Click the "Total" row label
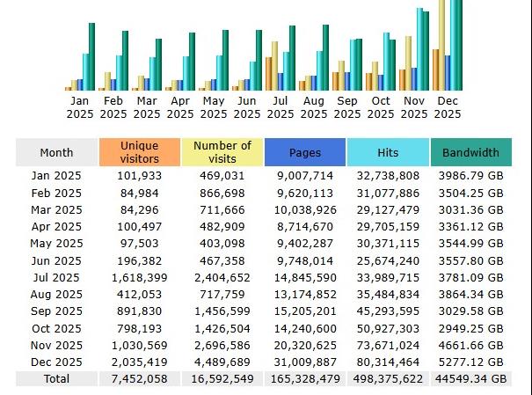The height and width of the screenshot is (395, 532). [56, 378]
